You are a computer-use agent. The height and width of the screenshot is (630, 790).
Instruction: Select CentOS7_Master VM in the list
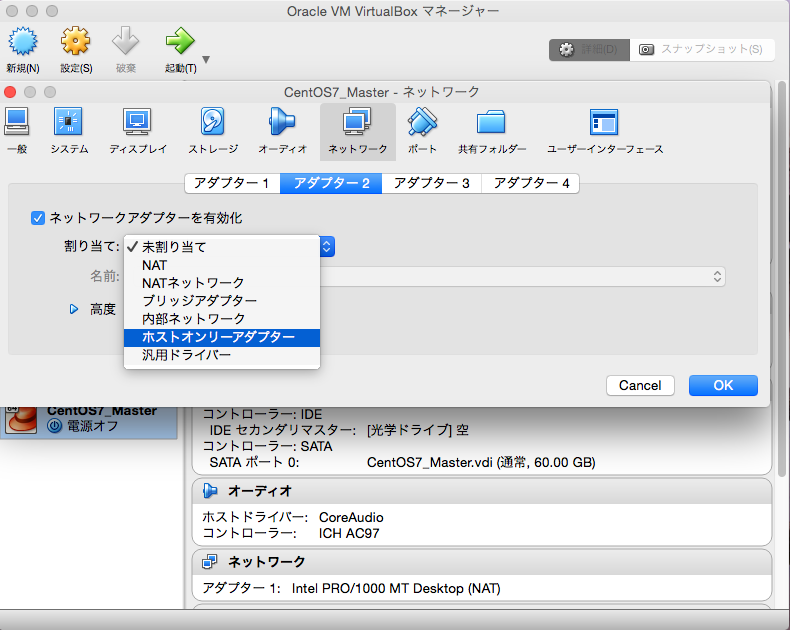point(89,421)
